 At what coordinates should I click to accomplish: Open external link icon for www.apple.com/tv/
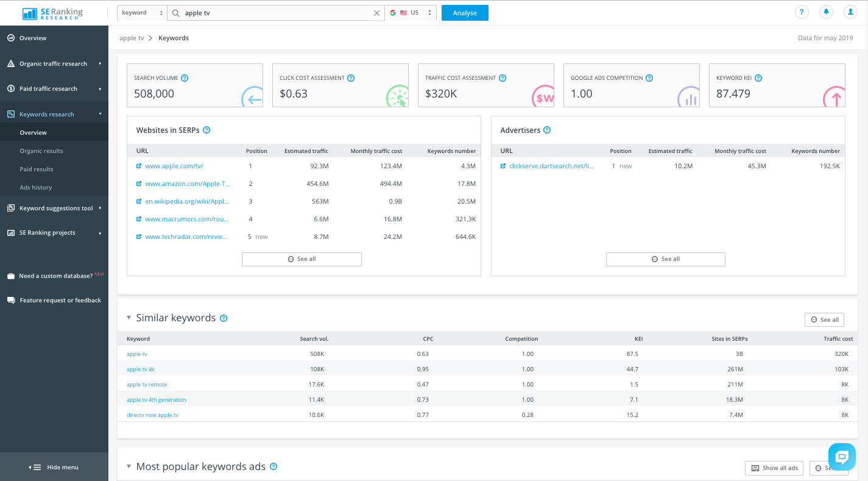coord(139,166)
